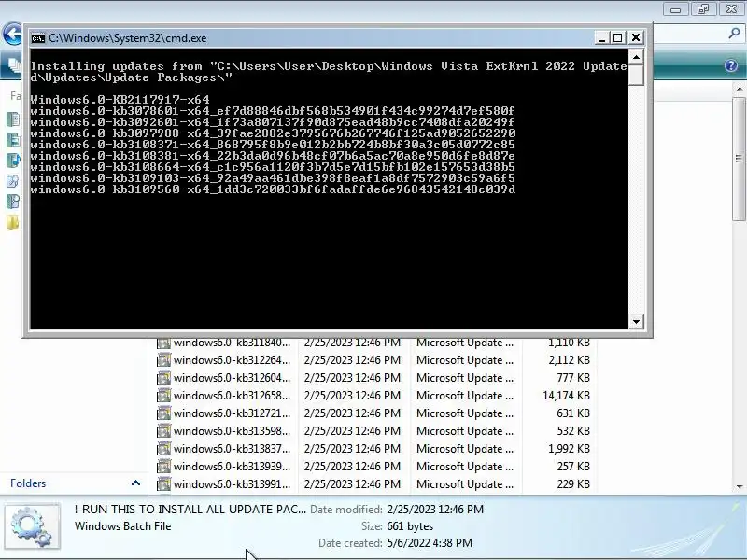The image size is (747, 560).
Task: Click Microsoft Update type cell of kb312721 row
Action: [465, 413]
